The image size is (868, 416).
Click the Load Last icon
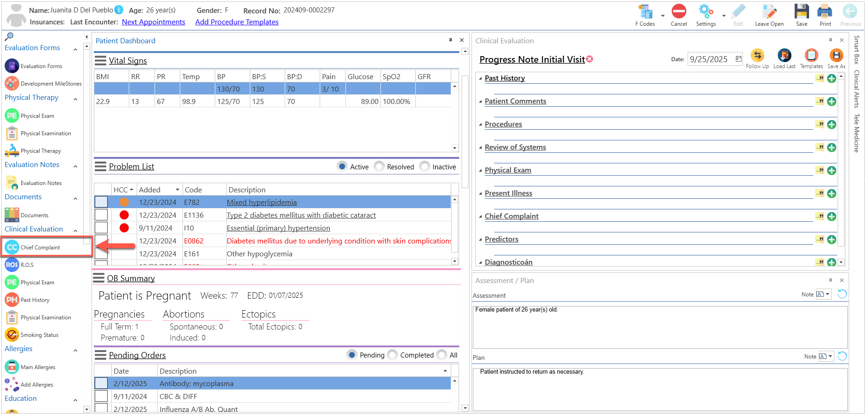784,55
